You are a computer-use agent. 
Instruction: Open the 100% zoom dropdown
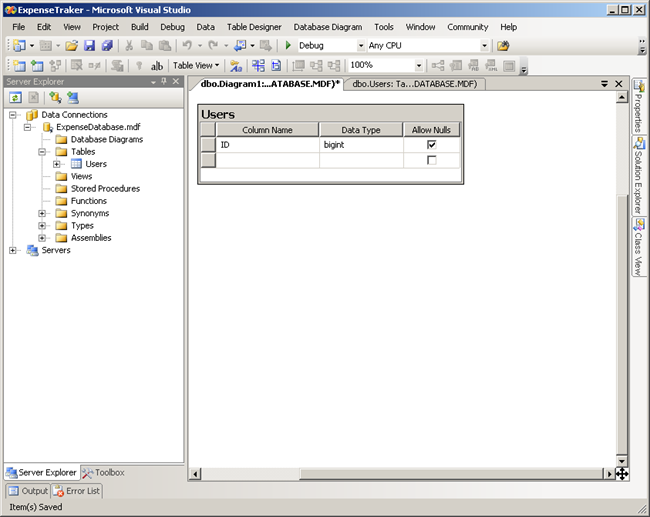[418, 66]
